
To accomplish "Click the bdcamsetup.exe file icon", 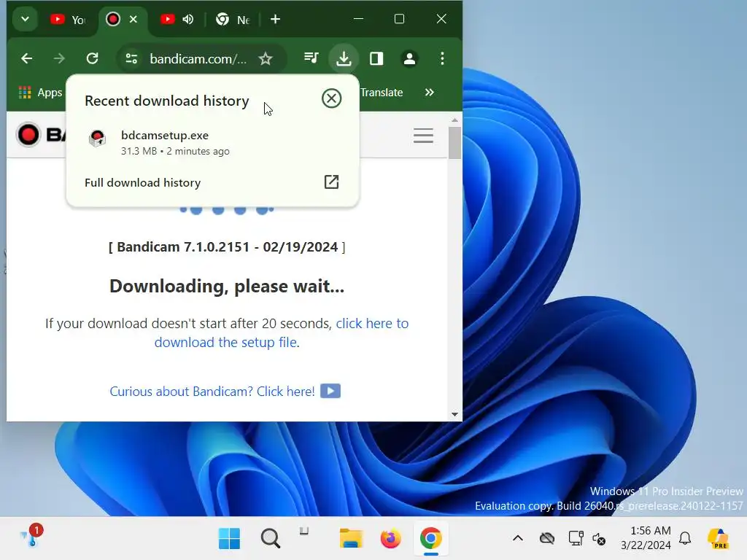I will pos(97,139).
